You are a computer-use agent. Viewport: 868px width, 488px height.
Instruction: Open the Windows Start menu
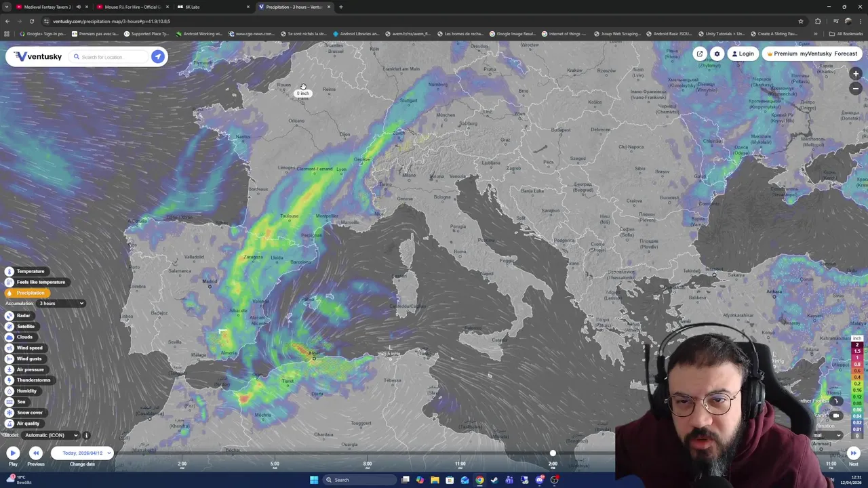tap(314, 480)
